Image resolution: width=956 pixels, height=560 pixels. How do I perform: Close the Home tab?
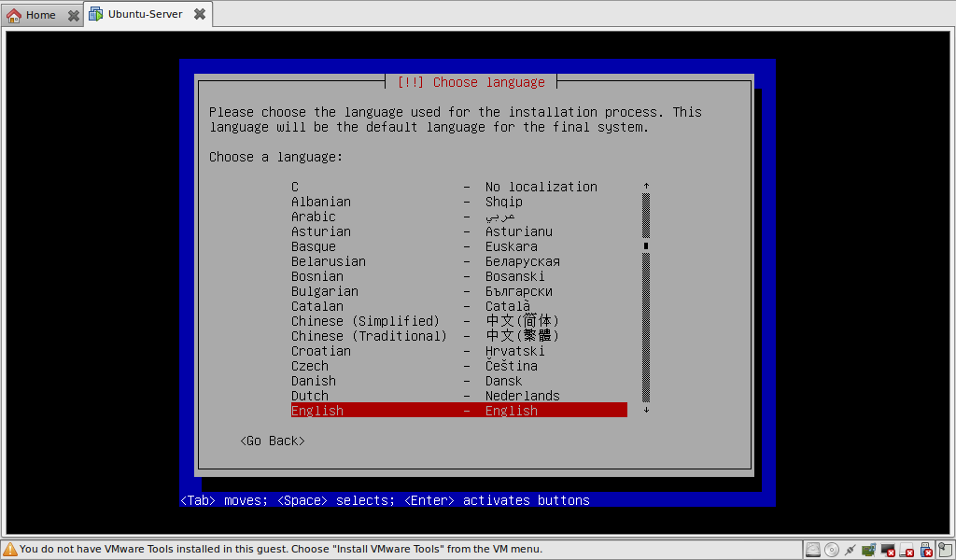click(73, 15)
